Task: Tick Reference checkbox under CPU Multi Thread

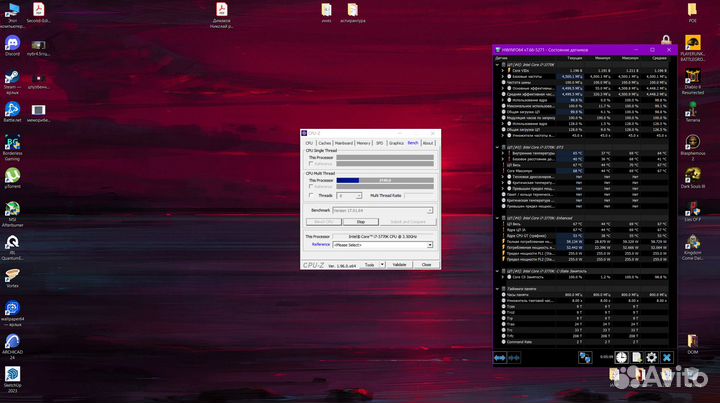Action: (x=311, y=187)
